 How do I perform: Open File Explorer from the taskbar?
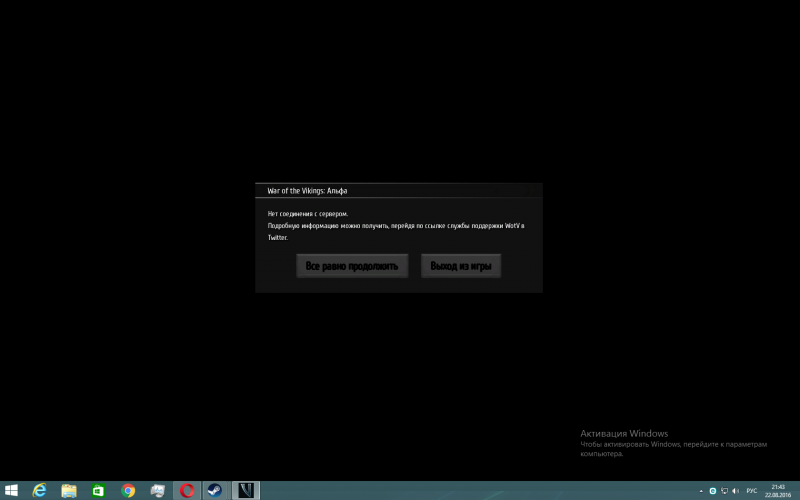69,491
